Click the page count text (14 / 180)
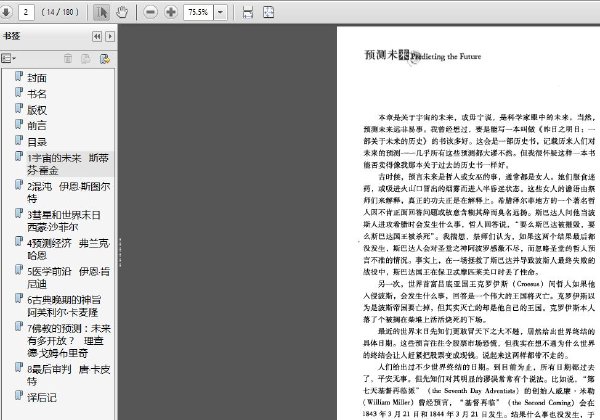The width and height of the screenshot is (600, 420). pos(60,12)
